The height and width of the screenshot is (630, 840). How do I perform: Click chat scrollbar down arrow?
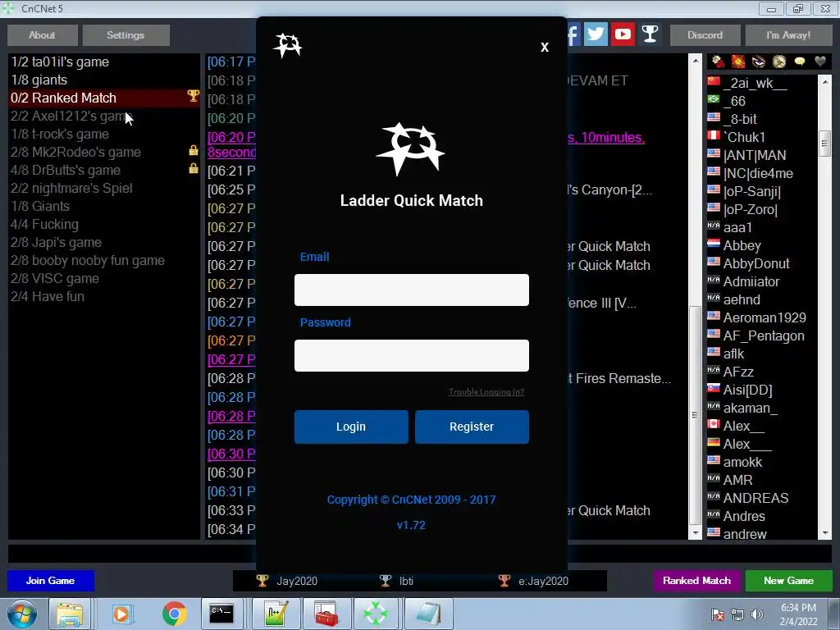click(x=695, y=533)
